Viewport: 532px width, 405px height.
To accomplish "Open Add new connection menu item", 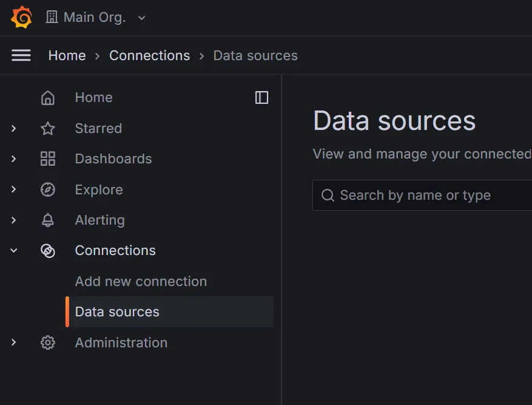I will pos(141,281).
